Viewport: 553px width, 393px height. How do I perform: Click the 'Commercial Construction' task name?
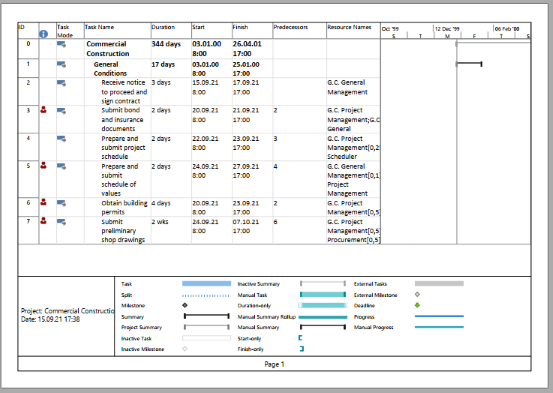point(107,49)
